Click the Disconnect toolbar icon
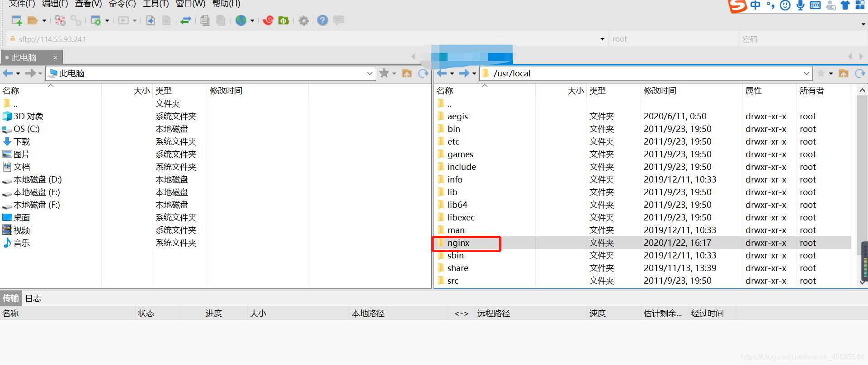 click(60, 20)
